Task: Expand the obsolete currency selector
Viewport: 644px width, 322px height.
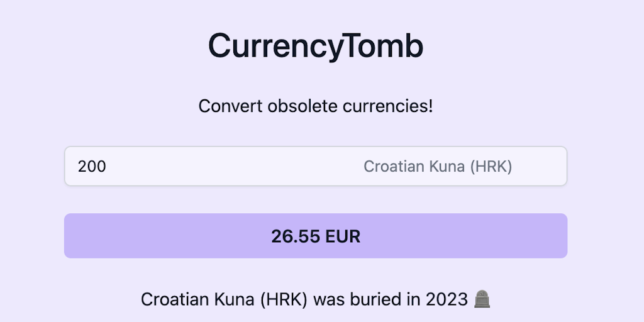Action: coord(438,167)
